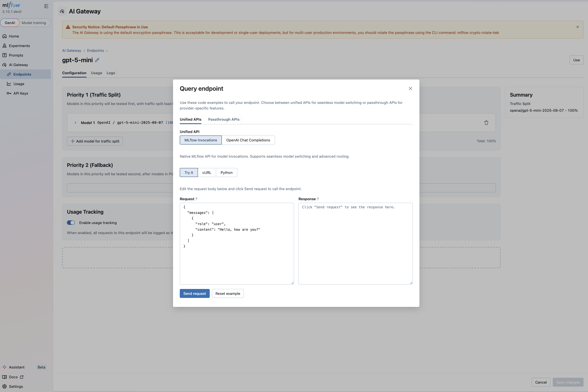Switch to Model training mode
This screenshot has width=588, height=392.
click(x=34, y=23)
